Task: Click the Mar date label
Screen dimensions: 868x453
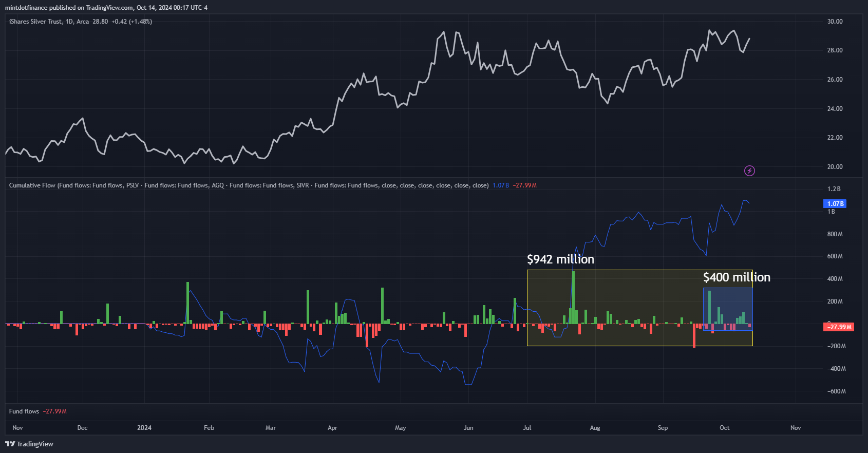Action: (x=271, y=428)
